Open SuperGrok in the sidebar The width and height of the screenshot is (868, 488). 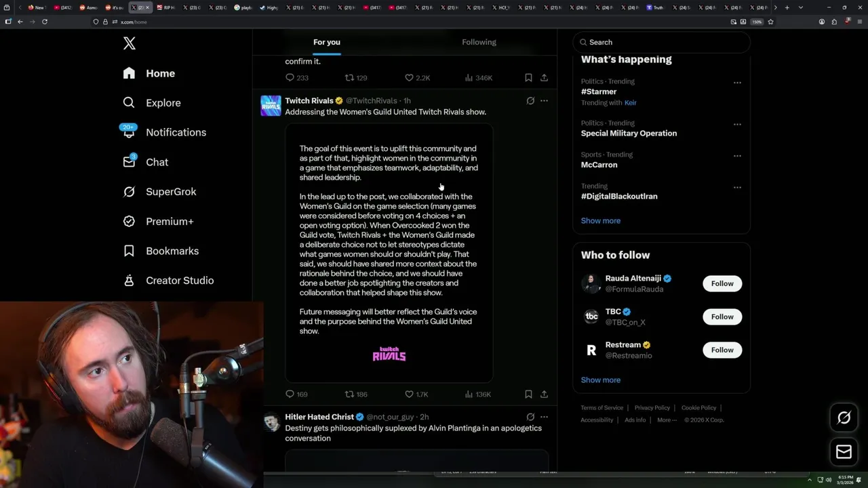tap(159, 192)
